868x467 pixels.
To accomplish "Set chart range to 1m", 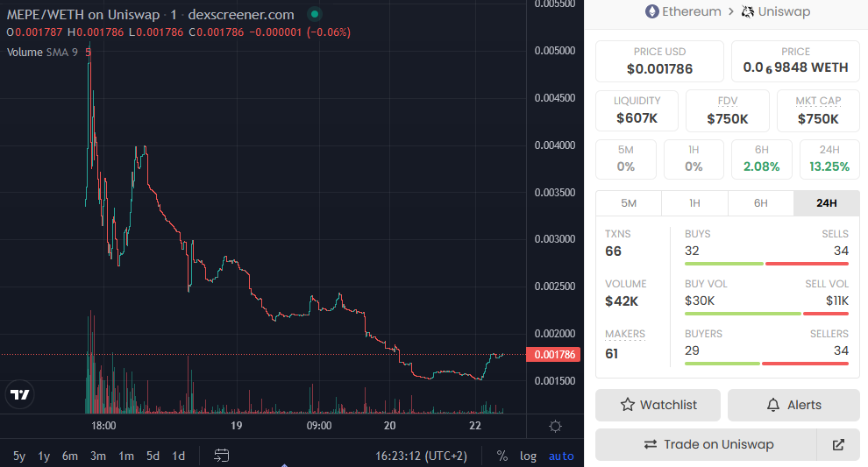I will [126, 456].
